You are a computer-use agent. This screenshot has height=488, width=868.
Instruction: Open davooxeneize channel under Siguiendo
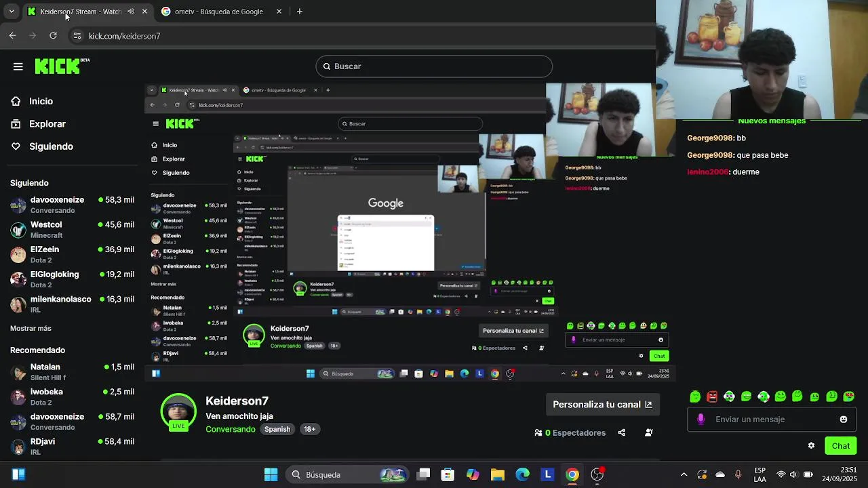pyautogui.click(x=72, y=205)
